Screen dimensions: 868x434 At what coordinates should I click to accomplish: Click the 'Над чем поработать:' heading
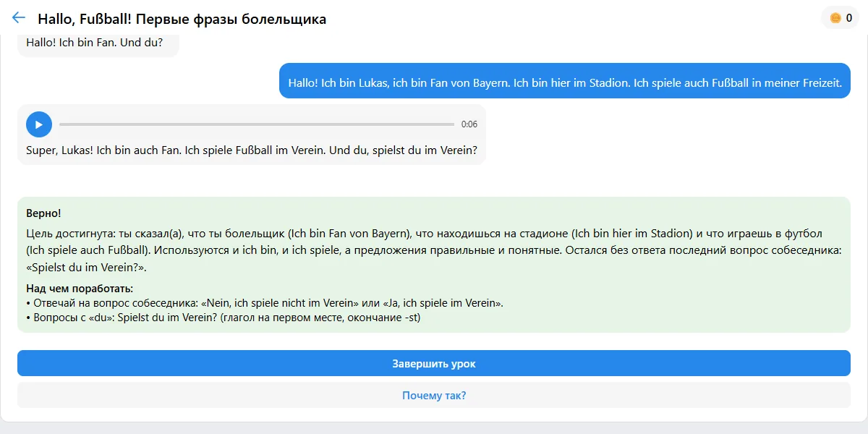pos(80,289)
